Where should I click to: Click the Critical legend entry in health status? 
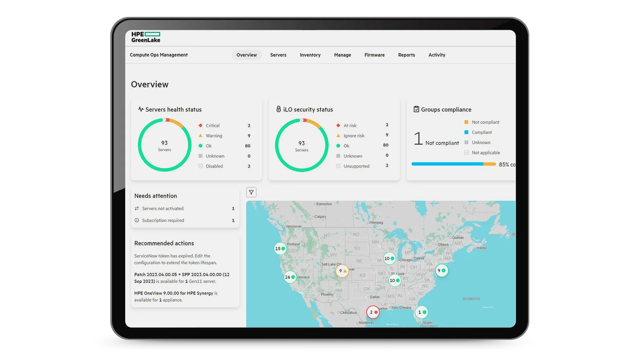point(213,125)
